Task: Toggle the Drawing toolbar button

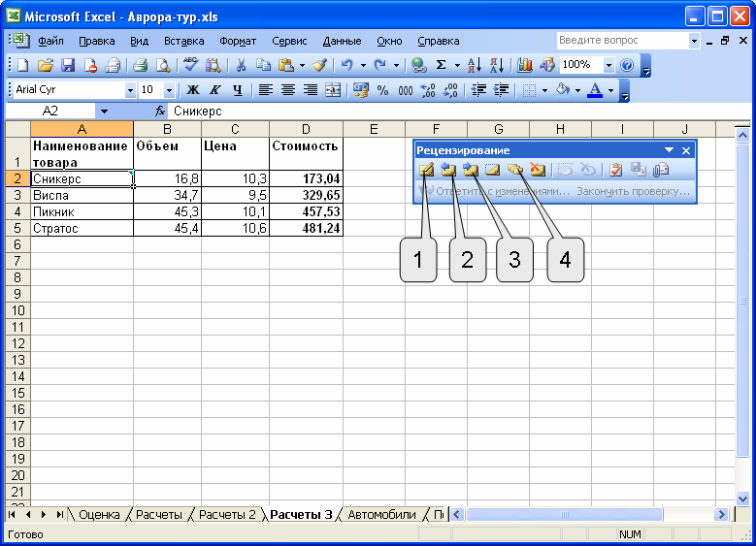Action: 546,65
